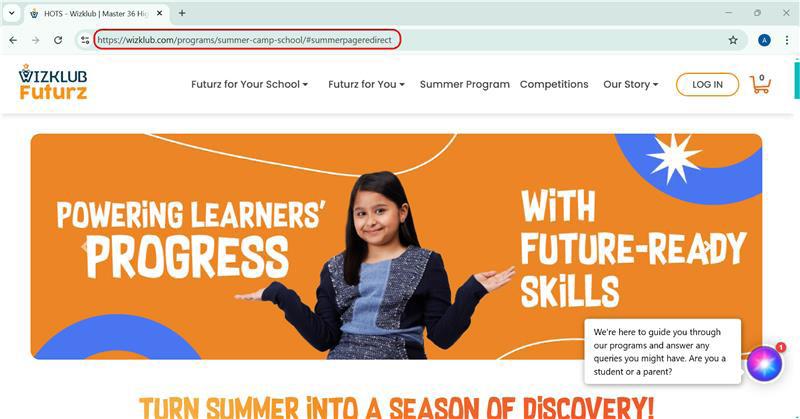This screenshot has height=419, width=800.
Task: Open the Competitions menu item
Action: tap(554, 84)
